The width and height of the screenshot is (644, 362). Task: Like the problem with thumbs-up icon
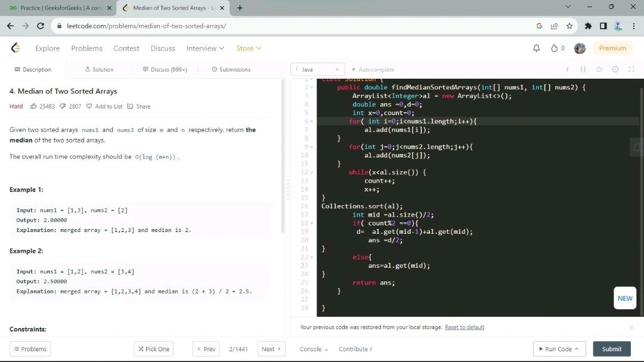tap(33, 106)
